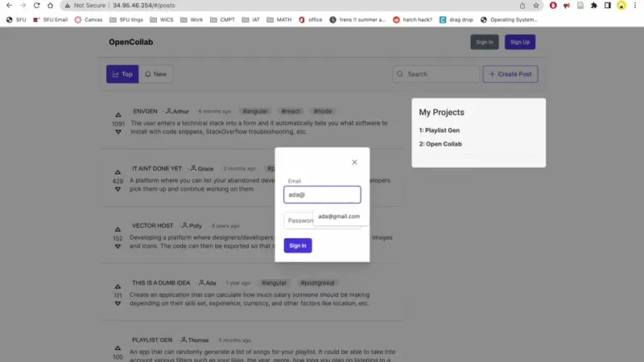The width and height of the screenshot is (644, 362).
Task: Click the header Sign In button
Action: [x=485, y=42]
